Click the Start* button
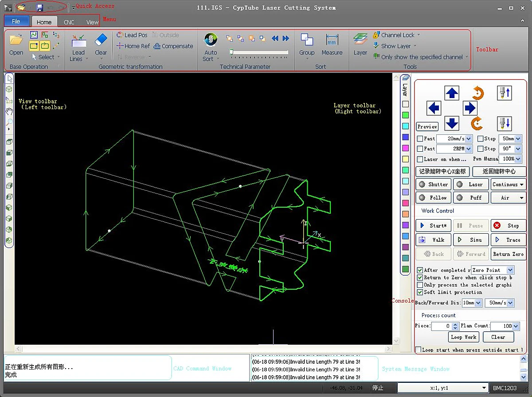 click(x=433, y=226)
